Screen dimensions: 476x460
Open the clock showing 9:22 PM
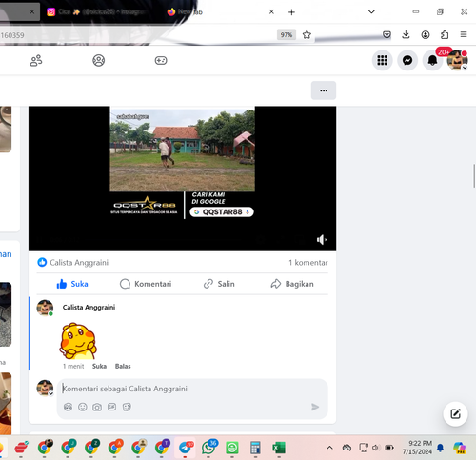click(x=417, y=448)
